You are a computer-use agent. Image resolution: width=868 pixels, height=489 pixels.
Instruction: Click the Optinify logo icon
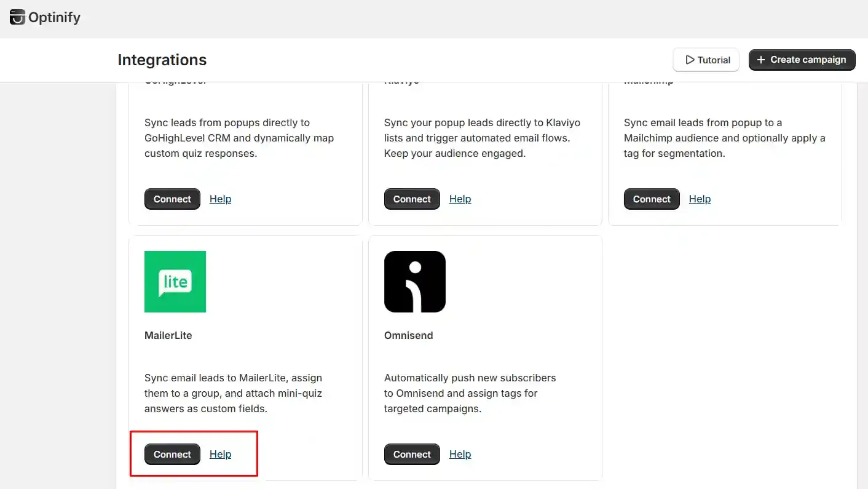(x=17, y=17)
